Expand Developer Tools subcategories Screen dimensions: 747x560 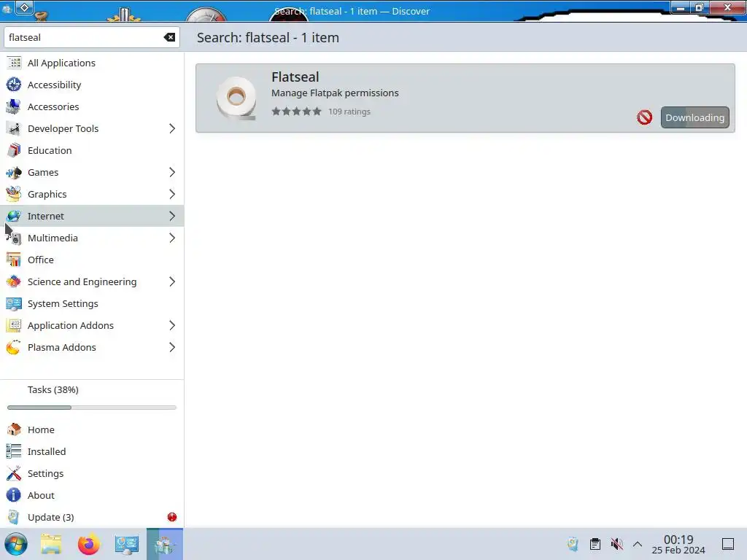tap(172, 128)
